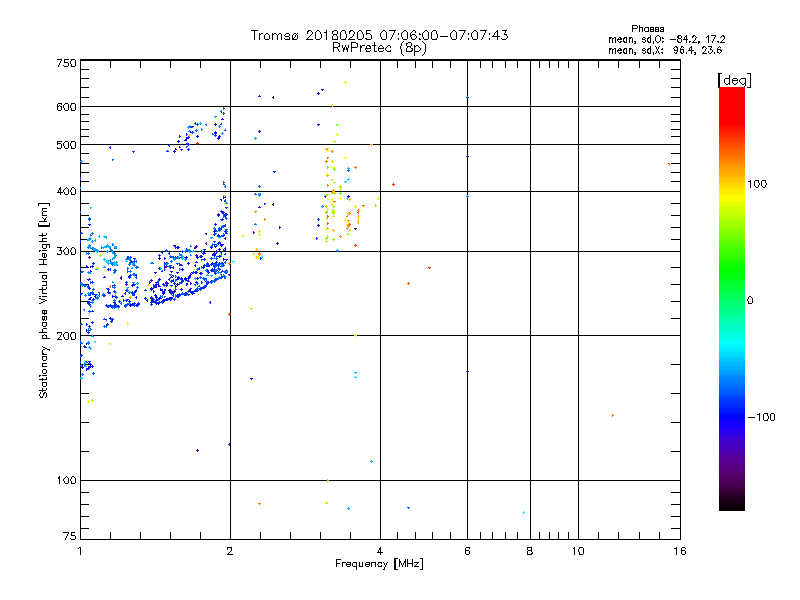Screen dimensions: 800x600
Task: Click the 'Phases' header label
Action: (647, 29)
